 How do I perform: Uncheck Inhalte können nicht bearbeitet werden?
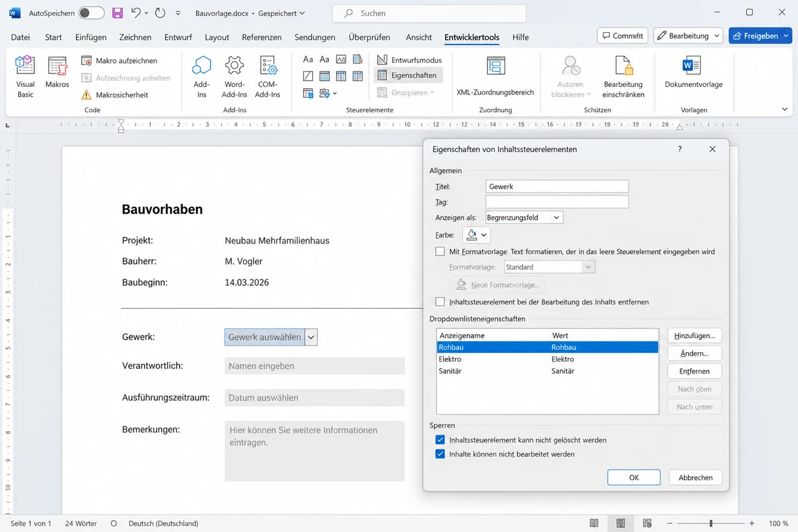pyautogui.click(x=440, y=454)
